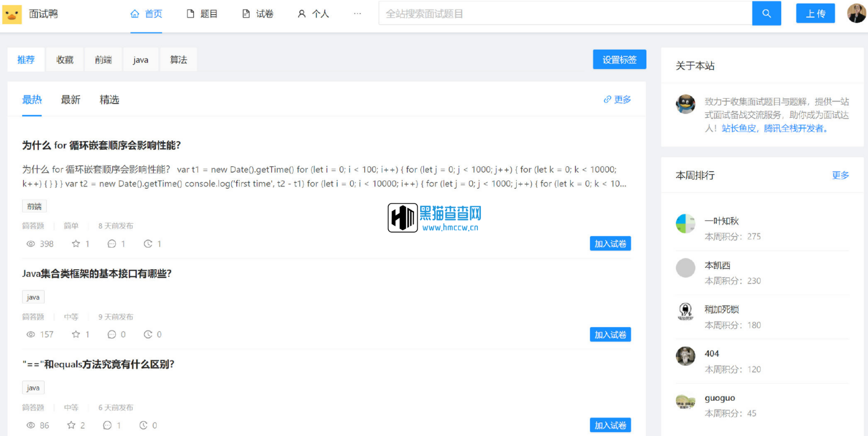Open the 题目 nav menu item
868x436 pixels.
[x=202, y=14]
